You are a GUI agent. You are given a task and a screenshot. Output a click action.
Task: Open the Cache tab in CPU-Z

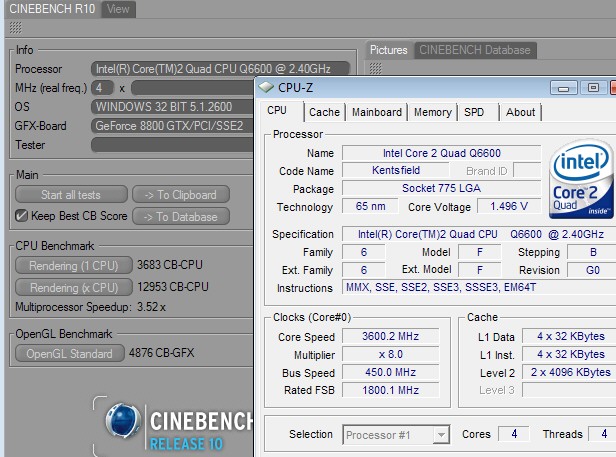pyautogui.click(x=324, y=112)
